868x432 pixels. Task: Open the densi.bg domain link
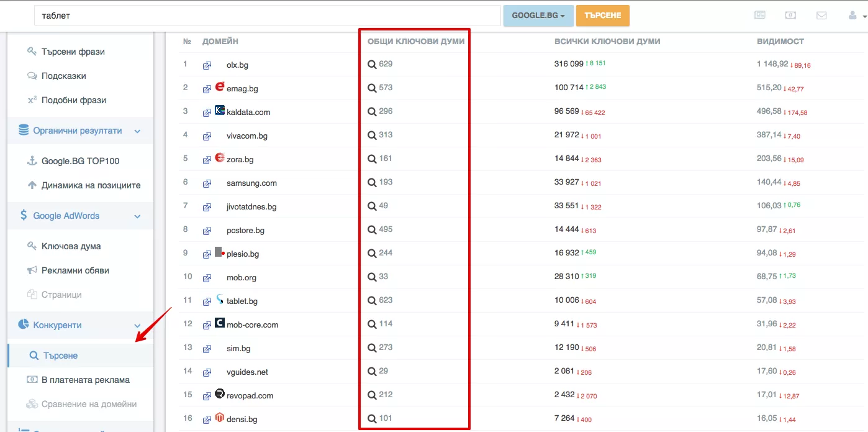[242, 420]
